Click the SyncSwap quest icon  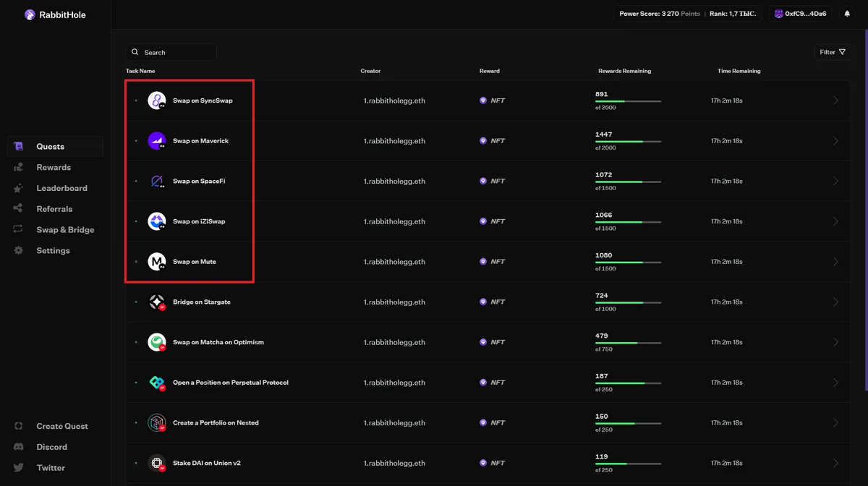tap(157, 101)
